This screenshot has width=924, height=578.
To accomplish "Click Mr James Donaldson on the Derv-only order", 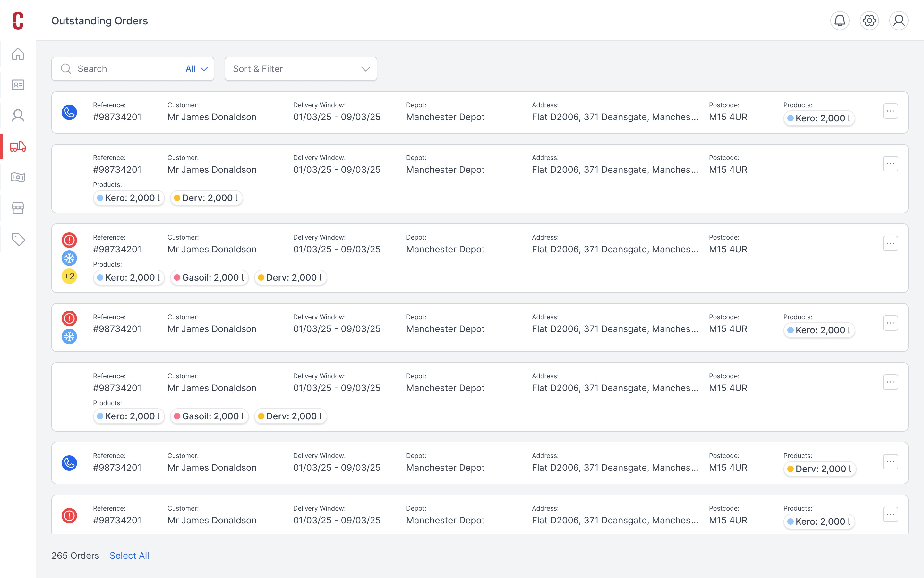I will (x=212, y=468).
